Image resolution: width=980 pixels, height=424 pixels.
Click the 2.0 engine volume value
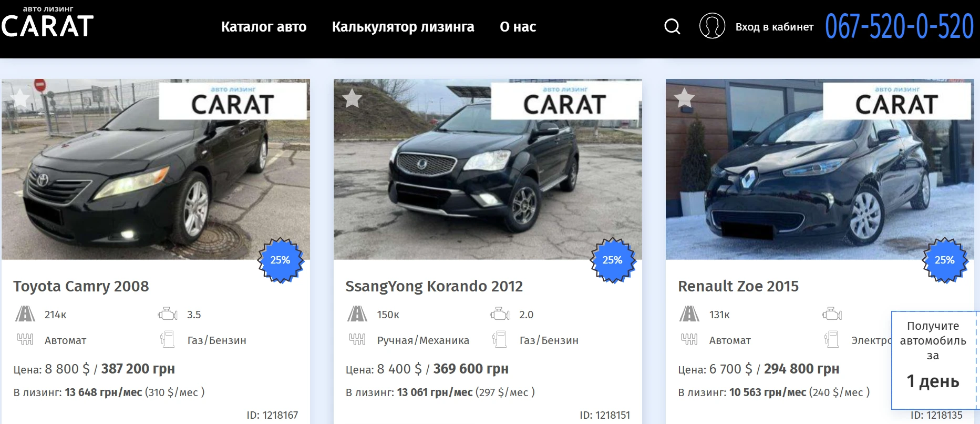pyautogui.click(x=526, y=315)
